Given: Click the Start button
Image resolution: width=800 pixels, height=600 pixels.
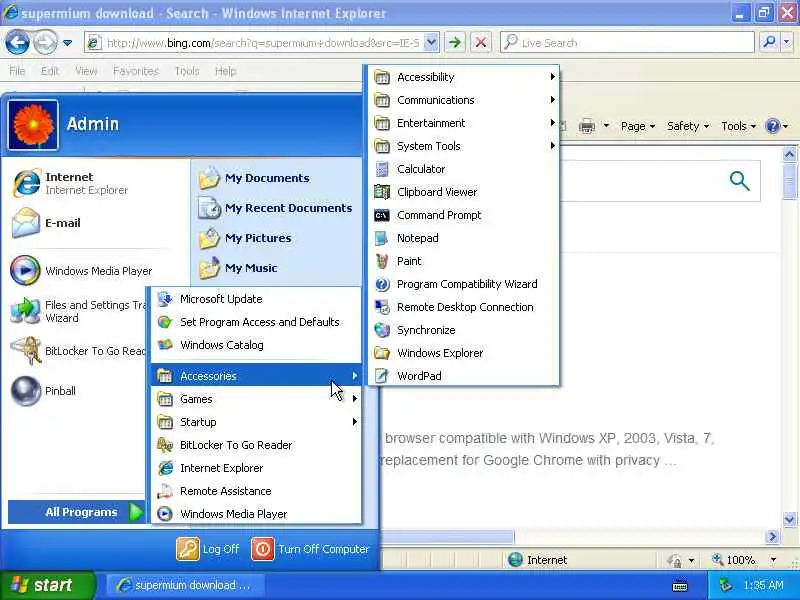Looking at the screenshot, I should pyautogui.click(x=47, y=585).
